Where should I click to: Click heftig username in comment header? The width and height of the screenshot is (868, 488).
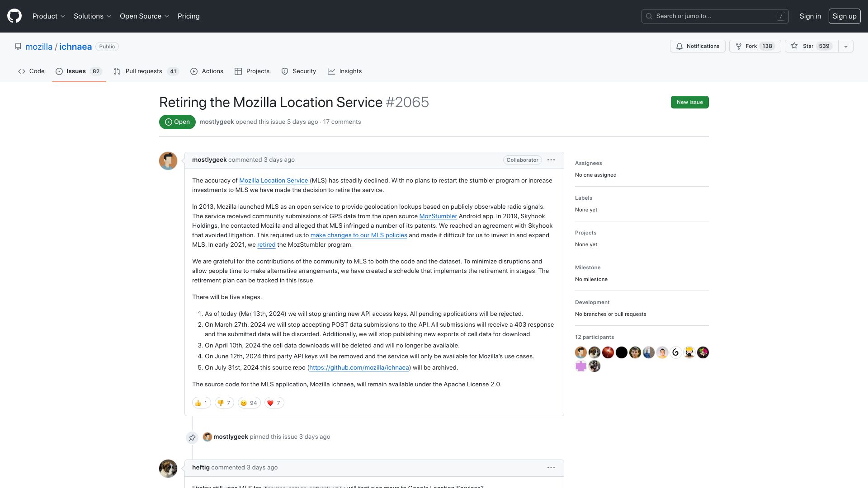click(201, 468)
